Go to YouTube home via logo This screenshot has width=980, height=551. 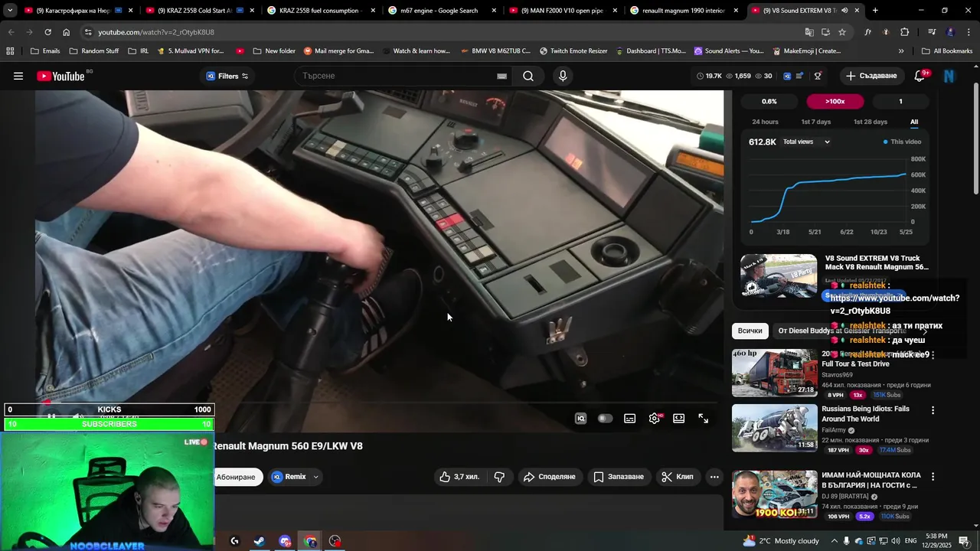[60, 76]
